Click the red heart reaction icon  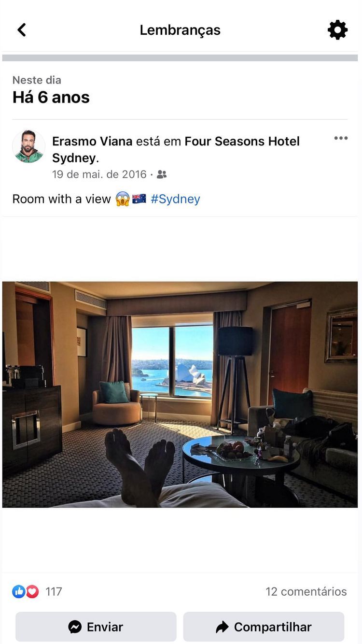click(x=32, y=591)
